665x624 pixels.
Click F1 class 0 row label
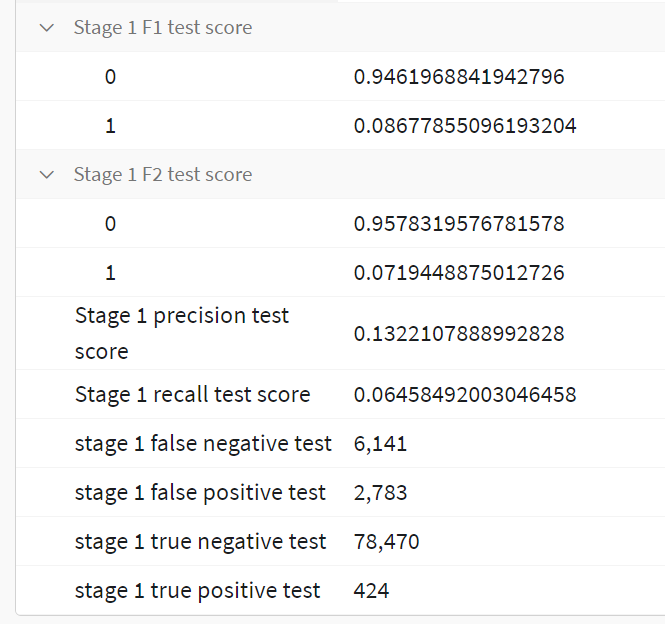coord(110,77)
